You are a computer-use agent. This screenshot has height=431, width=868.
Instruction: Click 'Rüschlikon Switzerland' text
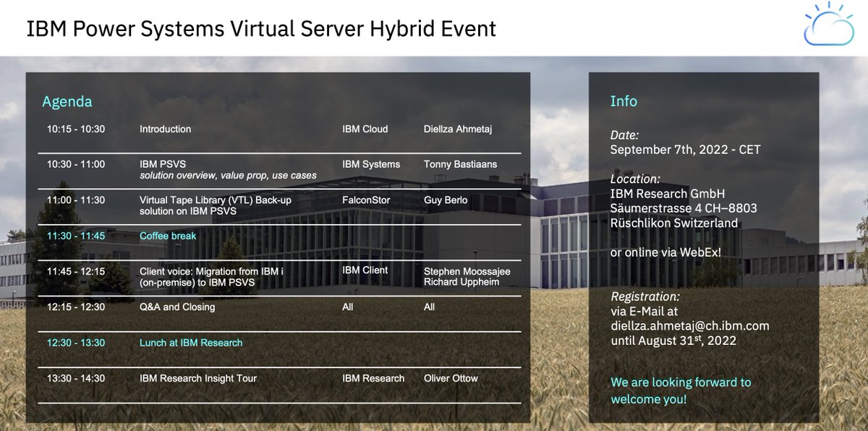tap(674, 223)
